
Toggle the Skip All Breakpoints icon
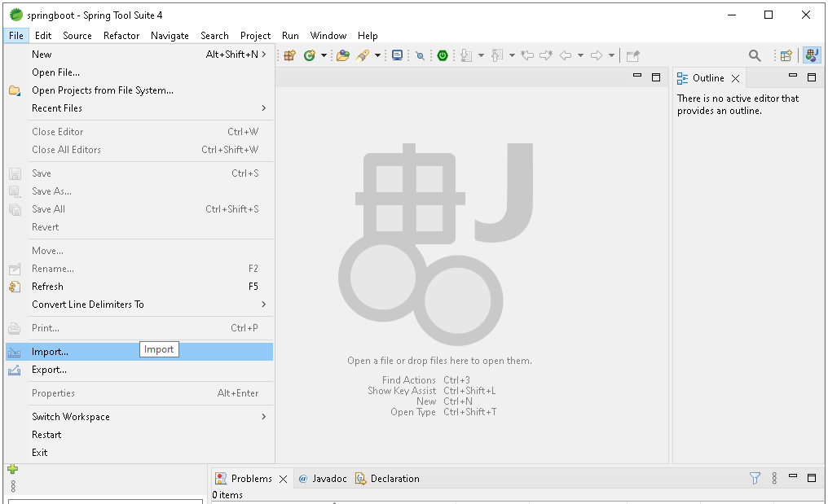(x=421, y=55)
